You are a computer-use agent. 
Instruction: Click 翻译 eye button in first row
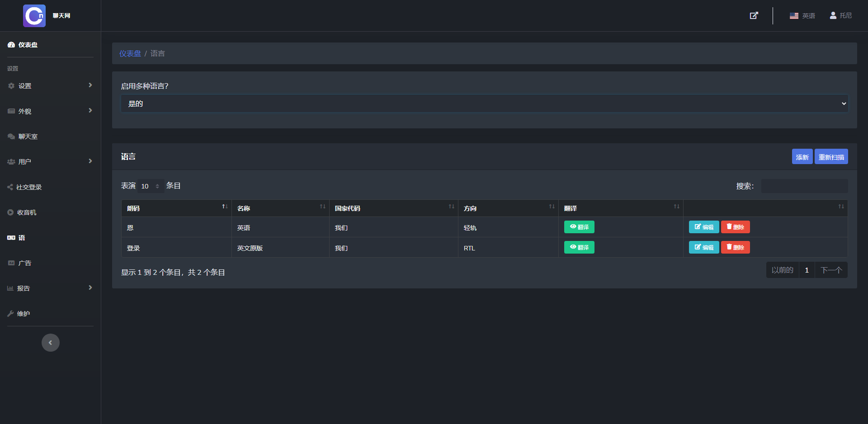(x=579, y=227)
